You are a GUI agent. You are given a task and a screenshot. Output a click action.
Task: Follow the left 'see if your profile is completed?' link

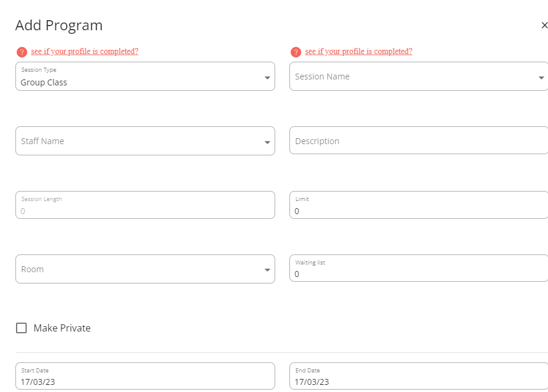(x=85, y=52)
